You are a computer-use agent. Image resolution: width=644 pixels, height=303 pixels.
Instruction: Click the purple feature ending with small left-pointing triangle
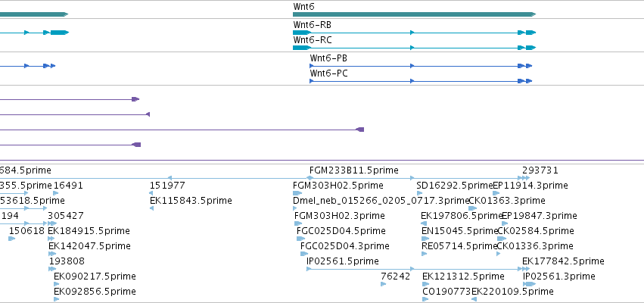click(75, 114)
